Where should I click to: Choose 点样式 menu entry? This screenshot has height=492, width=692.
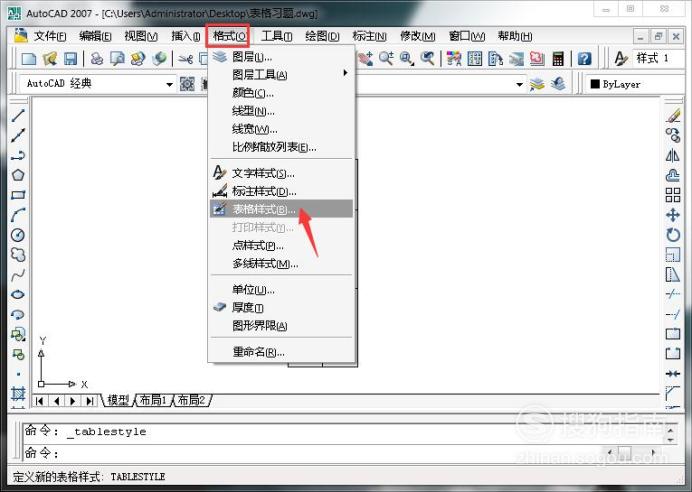[281, 245]
